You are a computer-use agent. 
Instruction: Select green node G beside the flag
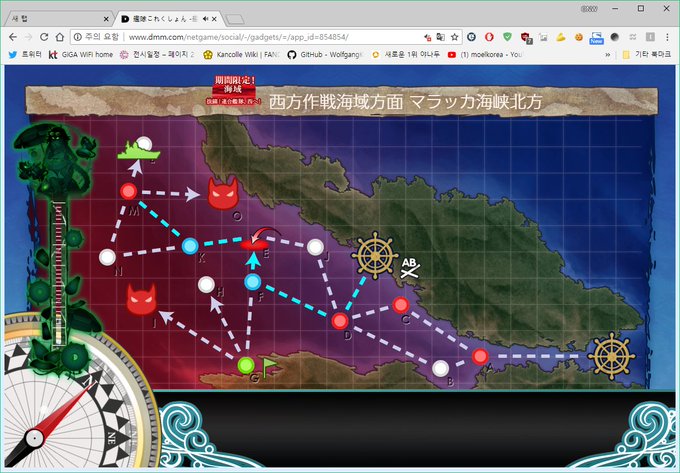246,365
